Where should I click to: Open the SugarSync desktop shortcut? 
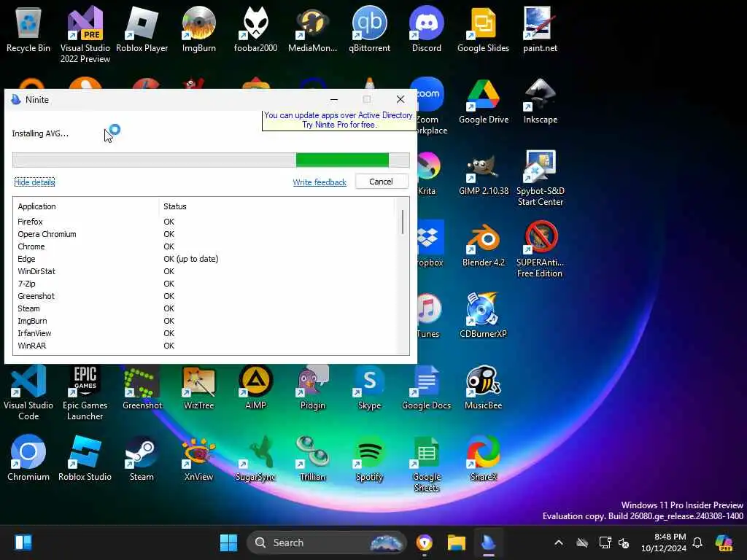pyautogui.click(x=256, y=458)
